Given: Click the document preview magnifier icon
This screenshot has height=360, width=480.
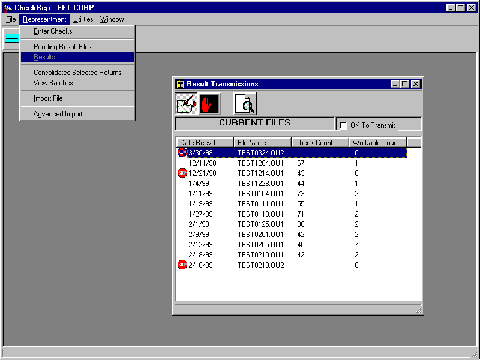Looking at the screenshot, I should point(245,104).
